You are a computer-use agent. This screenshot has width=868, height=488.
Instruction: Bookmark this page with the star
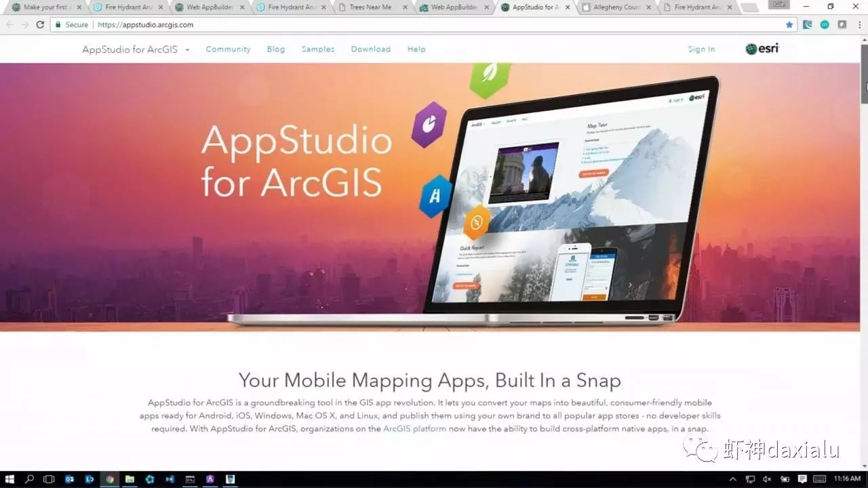tap(789, 24)
